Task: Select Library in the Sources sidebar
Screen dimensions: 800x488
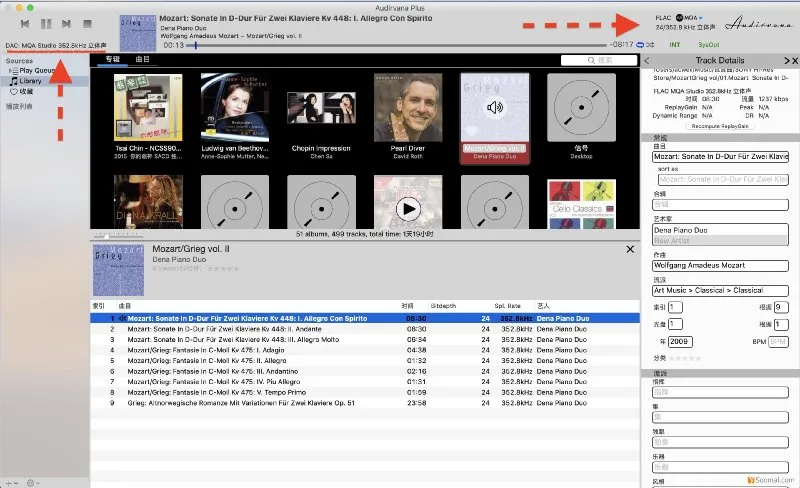Action: (30, 81)
